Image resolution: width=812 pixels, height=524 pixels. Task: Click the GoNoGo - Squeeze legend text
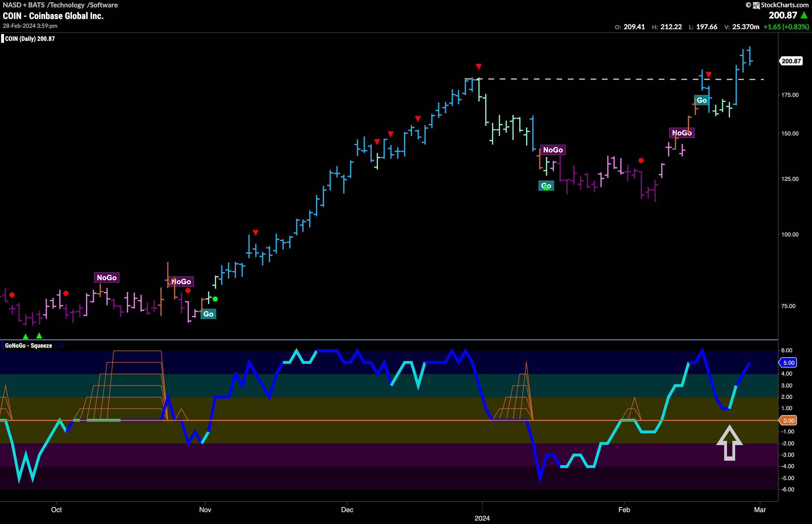click(x=29, y=346)
